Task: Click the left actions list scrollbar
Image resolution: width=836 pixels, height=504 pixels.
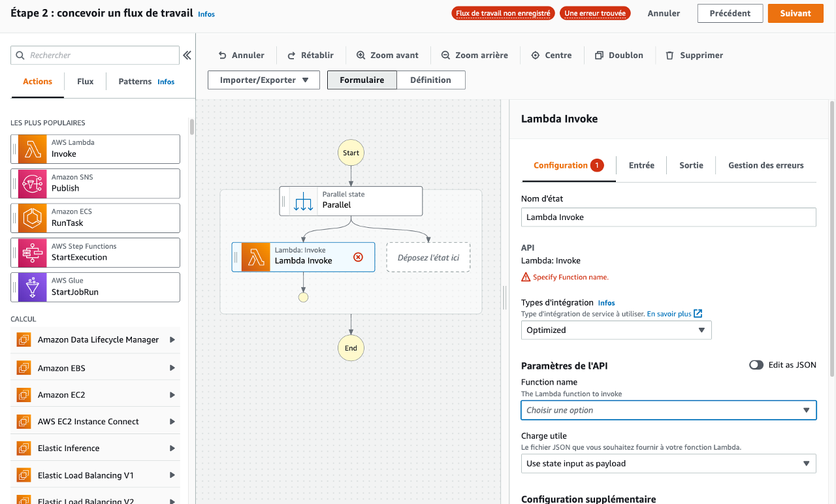Action: [191, 126]
